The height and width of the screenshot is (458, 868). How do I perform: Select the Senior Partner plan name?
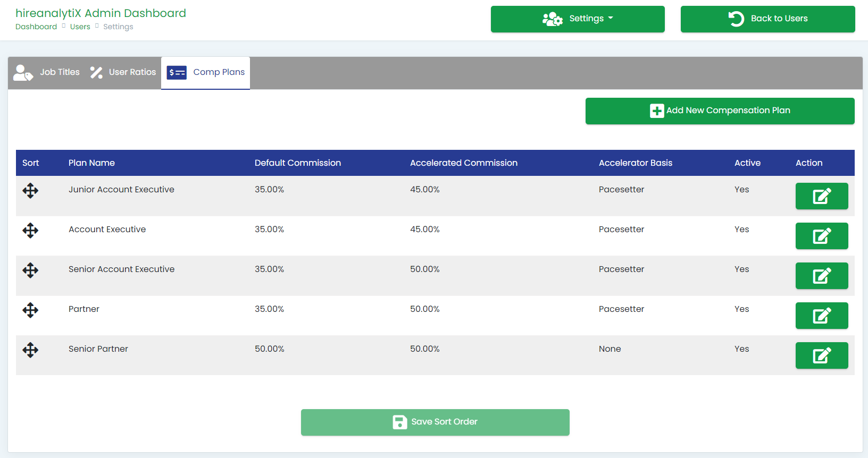[98, 349]
